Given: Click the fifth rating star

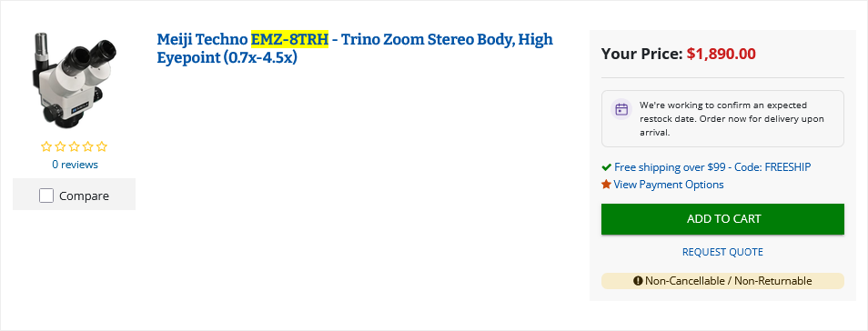Looking at the screenshot, I should [101, 146].
